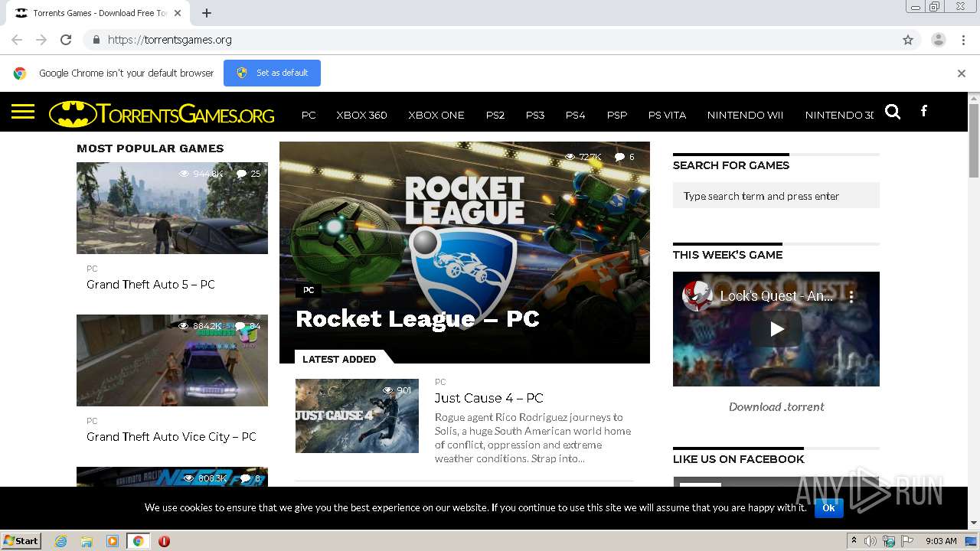Image resolution: width=980 pixels, height=551 pixels.
Task: View site security lock info
Action: tap(96, 40)
